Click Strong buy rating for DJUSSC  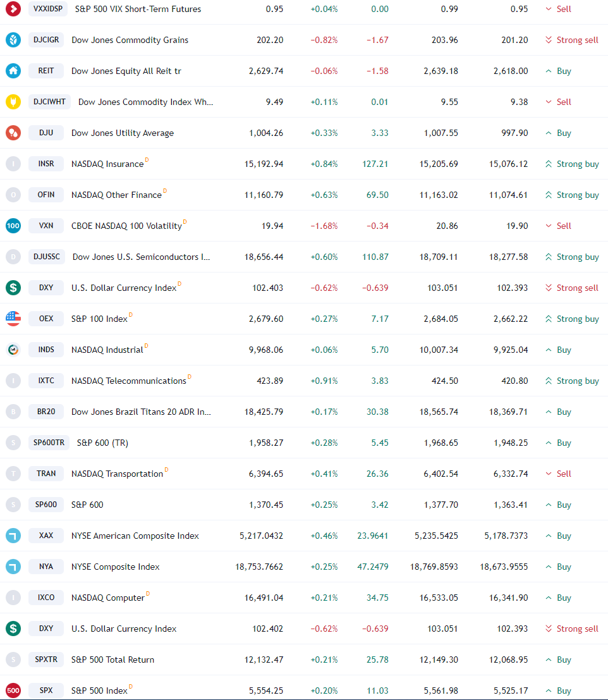pos(572,257)
